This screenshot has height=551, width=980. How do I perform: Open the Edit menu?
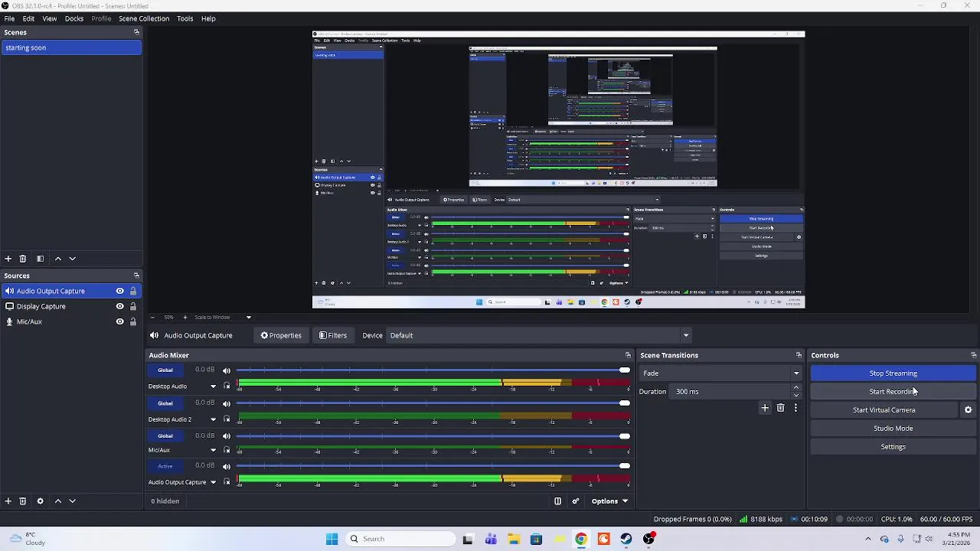point(28,18)
